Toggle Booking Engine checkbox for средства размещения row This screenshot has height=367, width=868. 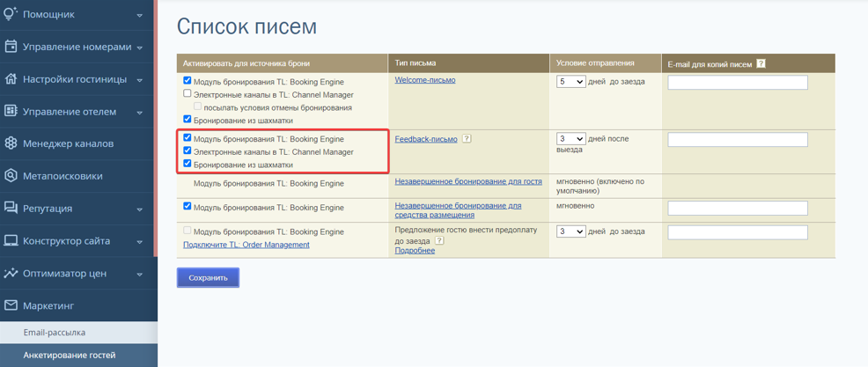click(188, 207)
